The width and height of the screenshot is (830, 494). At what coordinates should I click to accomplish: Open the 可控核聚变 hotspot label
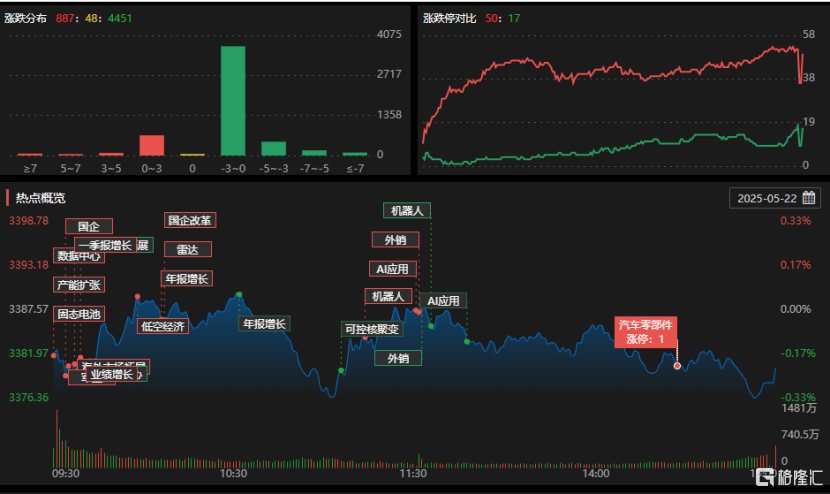click(371, 329)
